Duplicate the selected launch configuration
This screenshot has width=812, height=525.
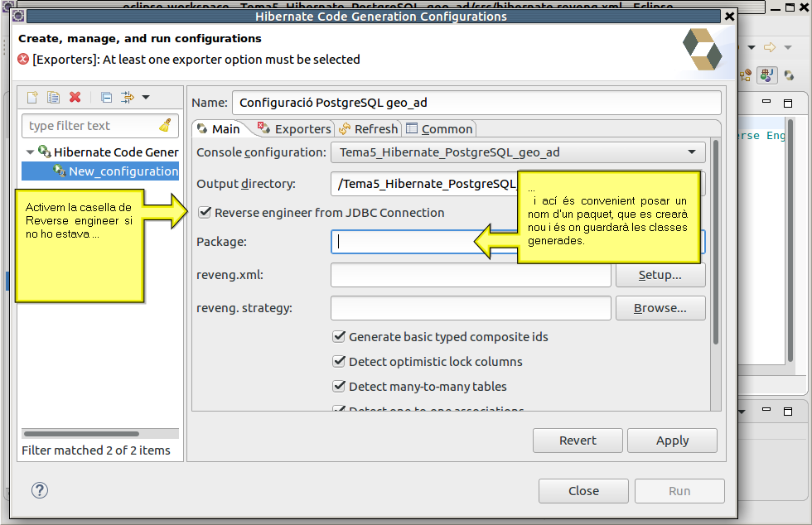click(x=53, y=98)
